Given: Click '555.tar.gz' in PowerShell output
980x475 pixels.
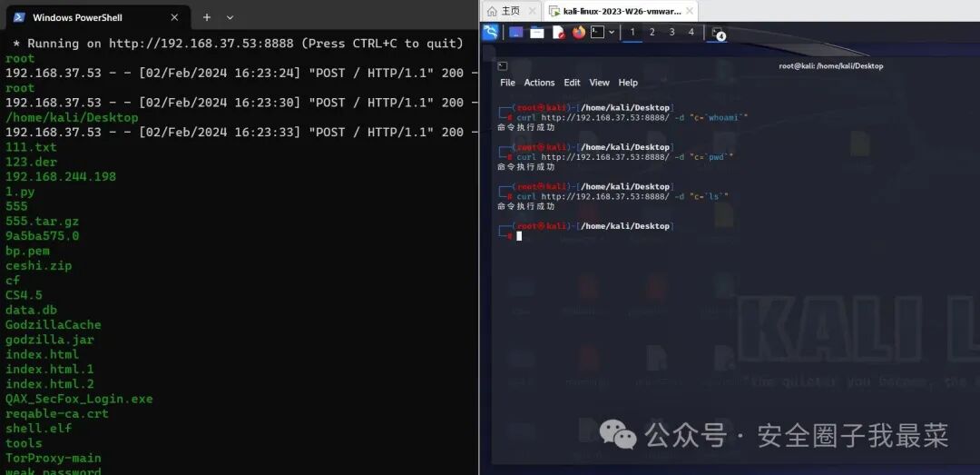Looking at the screenshot, I should tap(43, 221).
